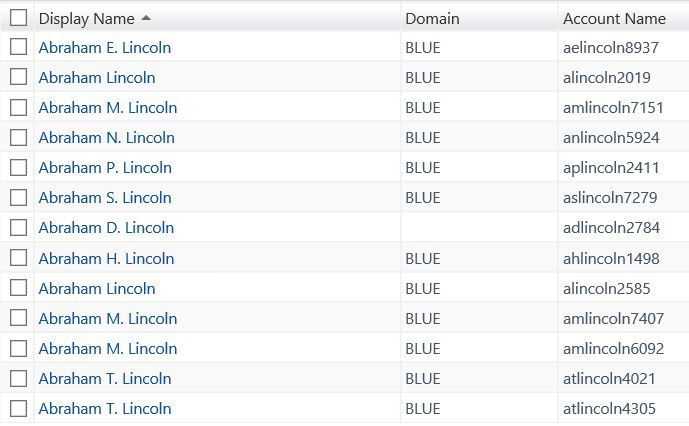Open Abraham Lincoln with account alincoln2585
The width and height of the screenshot is (689, 426).
[x=97, y=288]
